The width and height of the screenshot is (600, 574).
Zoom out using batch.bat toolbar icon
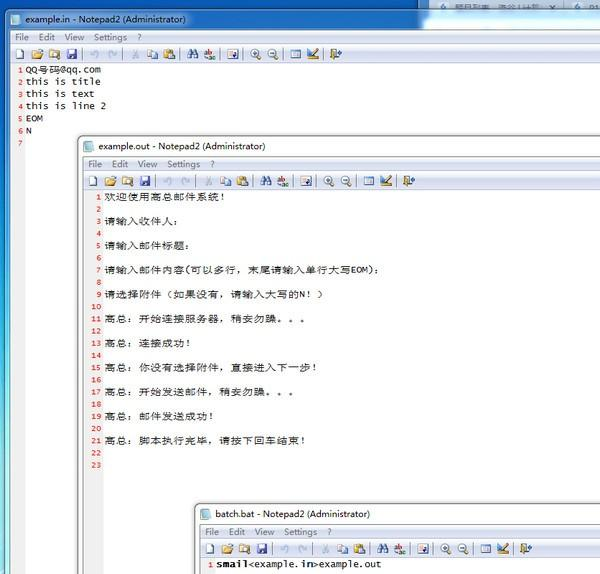point(463,549)
